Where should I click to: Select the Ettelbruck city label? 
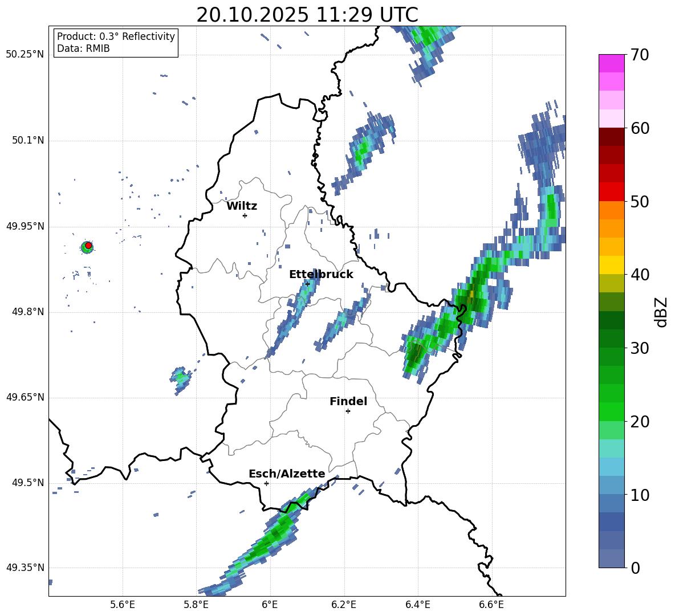(321, 275)
